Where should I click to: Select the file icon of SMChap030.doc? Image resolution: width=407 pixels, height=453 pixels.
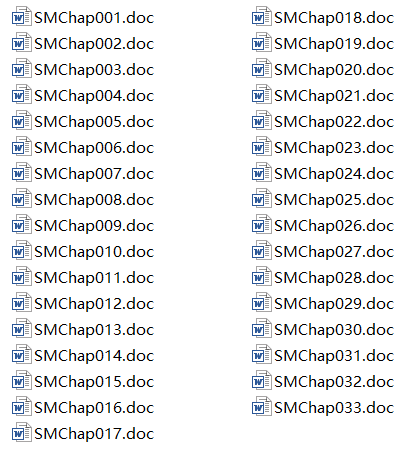[x=262, y=329]
